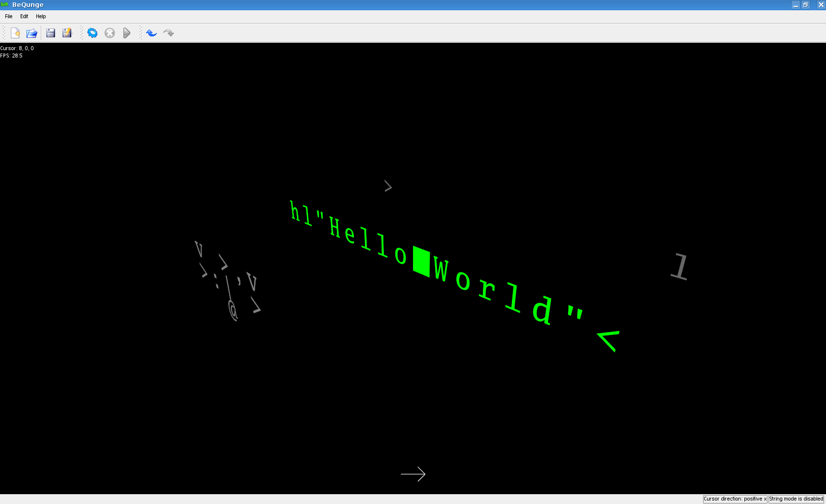Screen dimensions: 826x504
Task: Select the green cursor block cell
Action: (421, 262)
